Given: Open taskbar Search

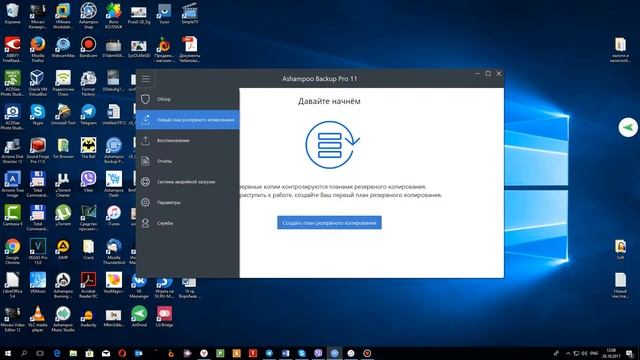Looking at the screenshot, I should pyautogui.click(x=24, y=353).
